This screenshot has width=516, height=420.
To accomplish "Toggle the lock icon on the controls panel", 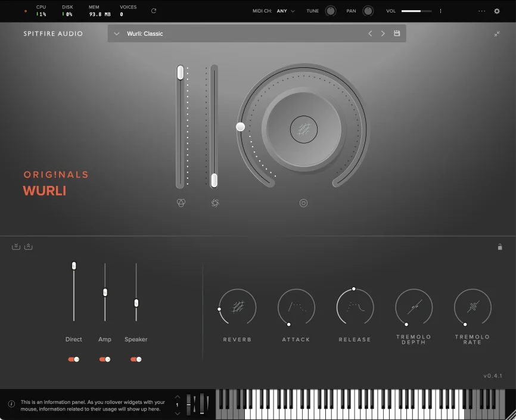I will pyautogui.click(x=500, y=247).
